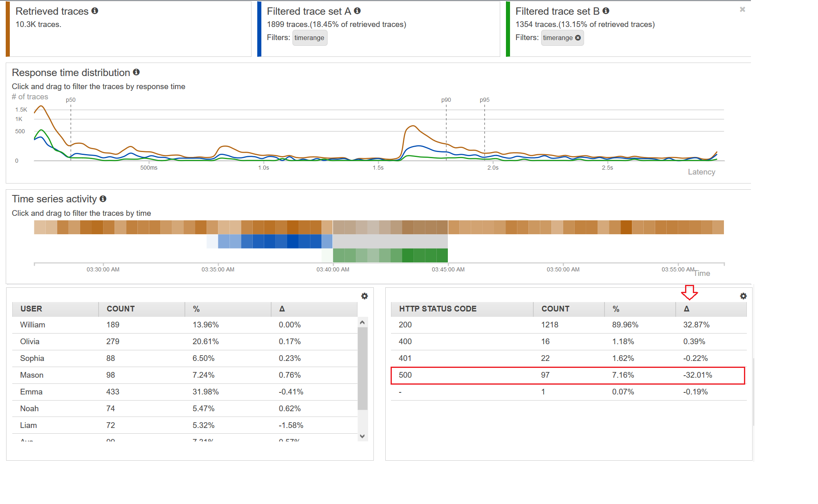Select the Emma user row
Viewport: 818px width, 504px height.
(31, 392)
